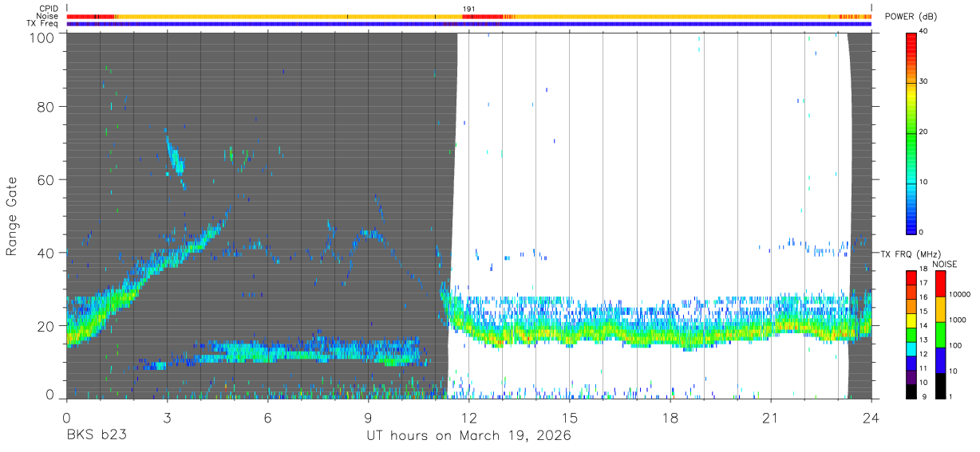This screenshot has width=980, height=452.
Task: Click the Noise strip above the plot
Action: pyautogui.click(x=468, y=16)
